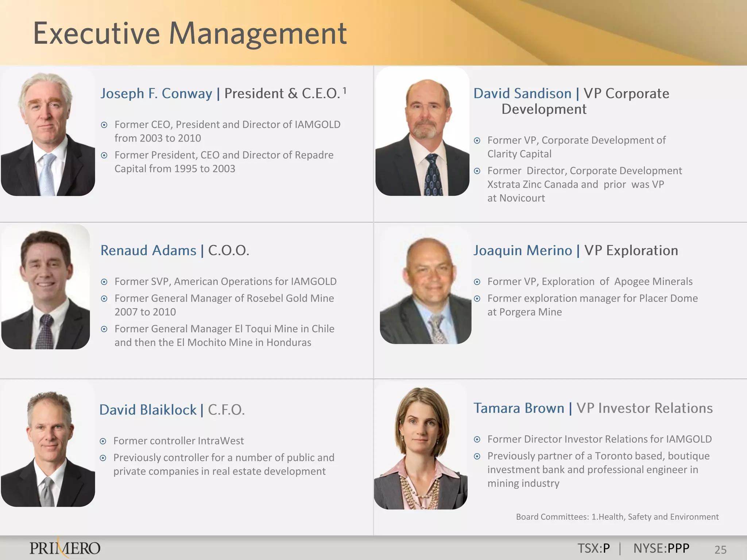Click the bullet icon beside 'Former Director, Corporate Development'
The image size is (747, 560).
click(x=477, y=171)
